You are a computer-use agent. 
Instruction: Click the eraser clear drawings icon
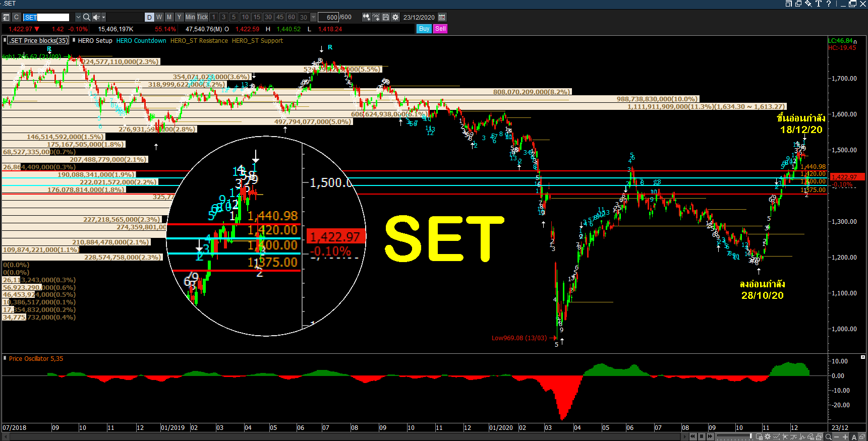click(862, 436)
